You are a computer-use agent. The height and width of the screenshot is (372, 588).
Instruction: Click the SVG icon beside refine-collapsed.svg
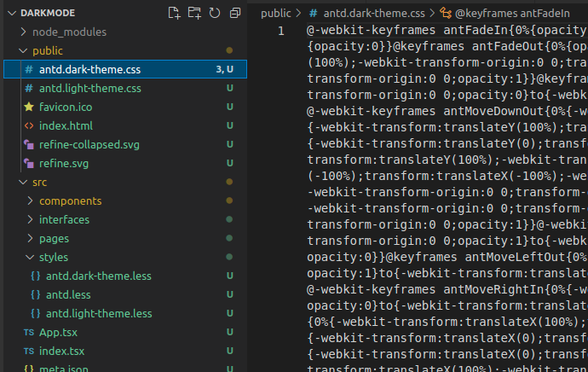(x=29, y=144)
